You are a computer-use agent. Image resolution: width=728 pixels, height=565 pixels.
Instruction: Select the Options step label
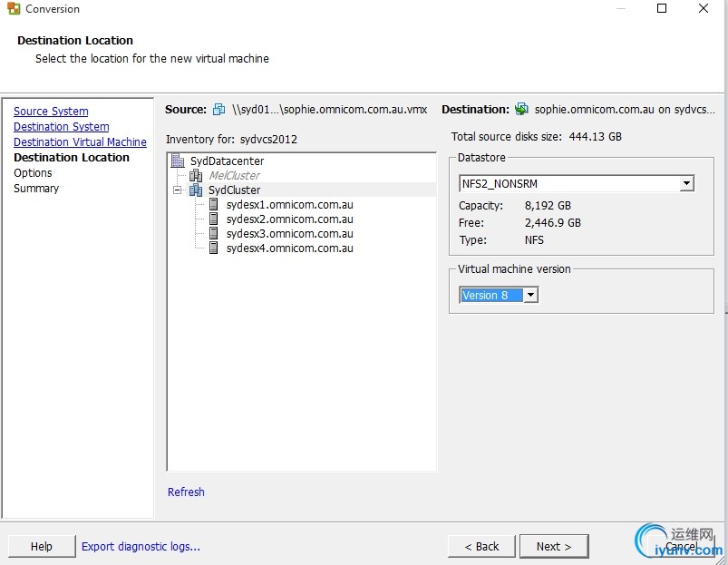click(33, 172)
